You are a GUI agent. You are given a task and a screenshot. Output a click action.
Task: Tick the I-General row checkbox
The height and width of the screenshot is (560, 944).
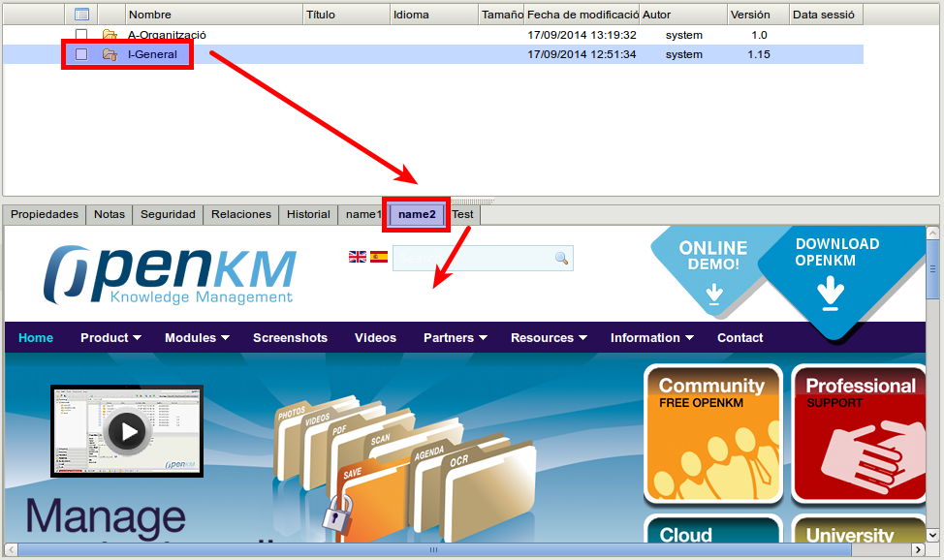coord(81,54)
